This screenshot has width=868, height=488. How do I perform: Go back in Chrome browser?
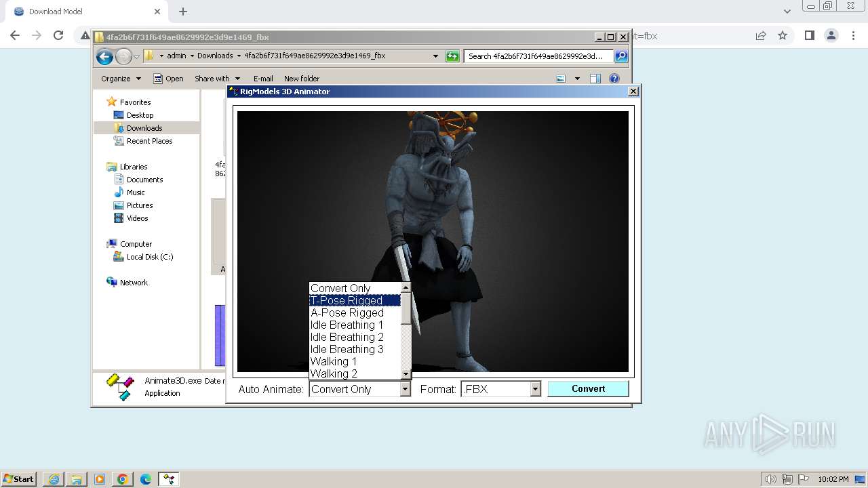pos(15,35)
